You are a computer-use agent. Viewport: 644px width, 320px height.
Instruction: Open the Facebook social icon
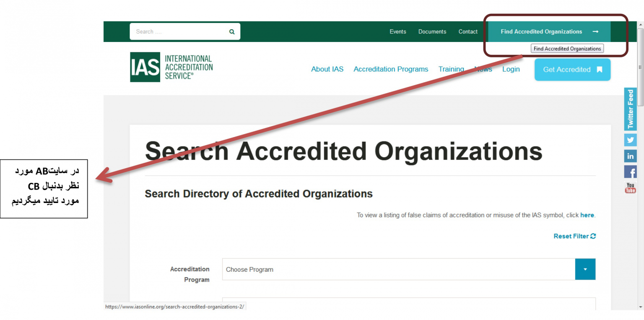[630, 172]
